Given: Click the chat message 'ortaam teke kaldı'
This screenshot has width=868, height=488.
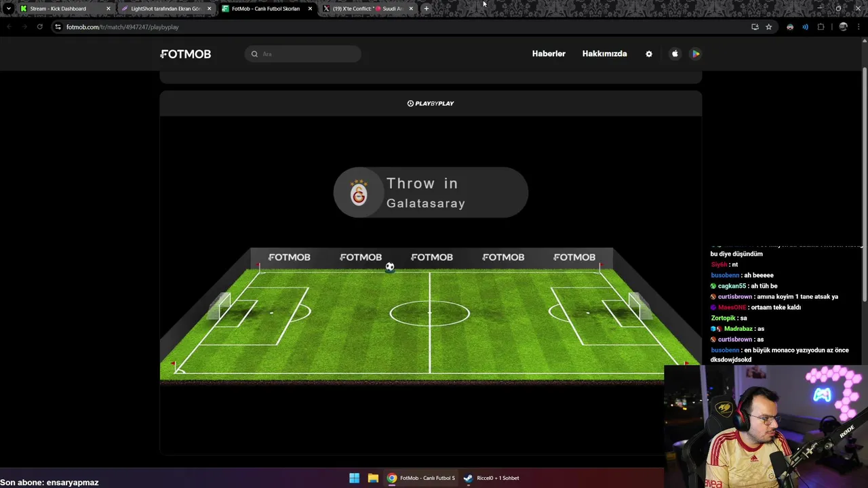Looking at the screenshot, I should pyautogui.click(x=776, y=307).
